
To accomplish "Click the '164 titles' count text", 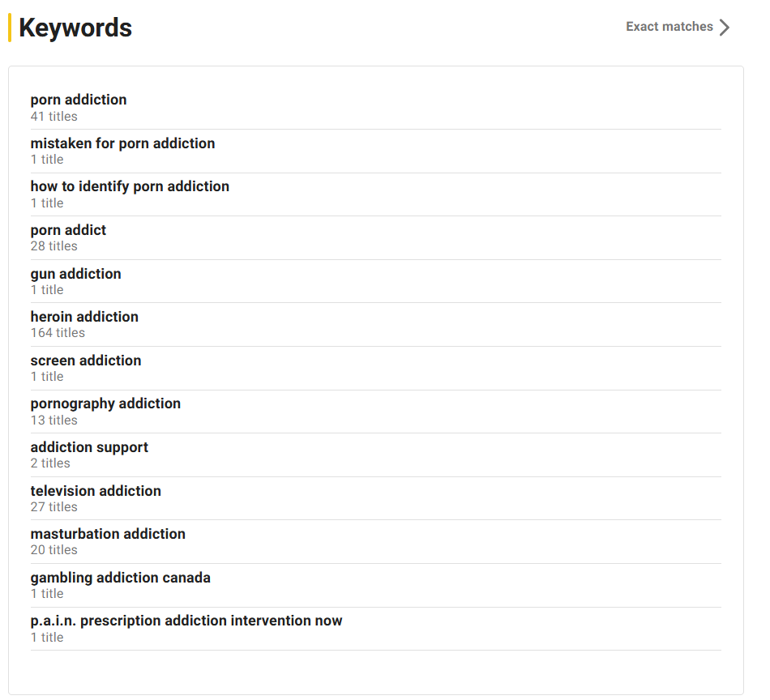I will [58, 333].
